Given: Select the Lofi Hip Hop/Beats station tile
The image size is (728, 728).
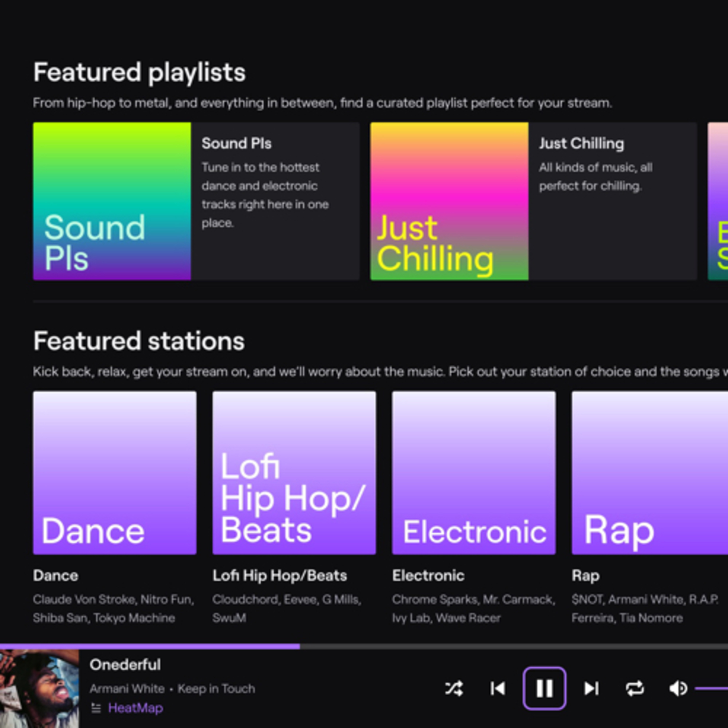Looking at the screenshot, I should point(294,473).
